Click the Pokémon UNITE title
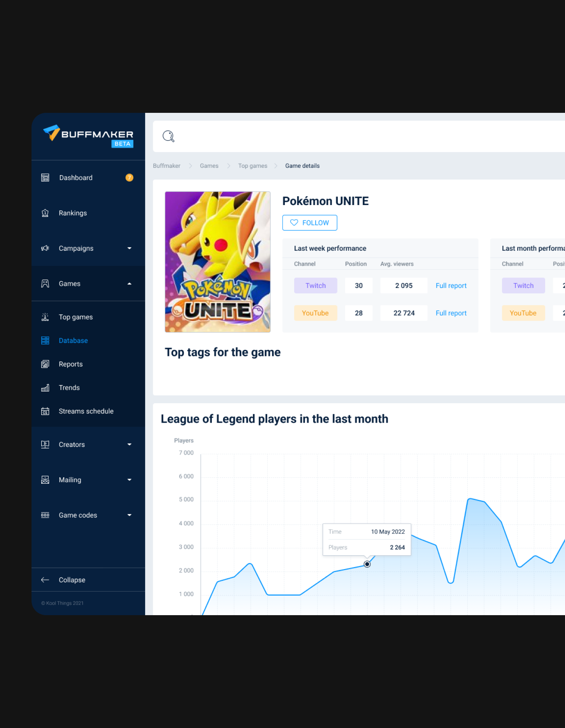Screen dimensions: 565x728 click(x=325, y=201)
